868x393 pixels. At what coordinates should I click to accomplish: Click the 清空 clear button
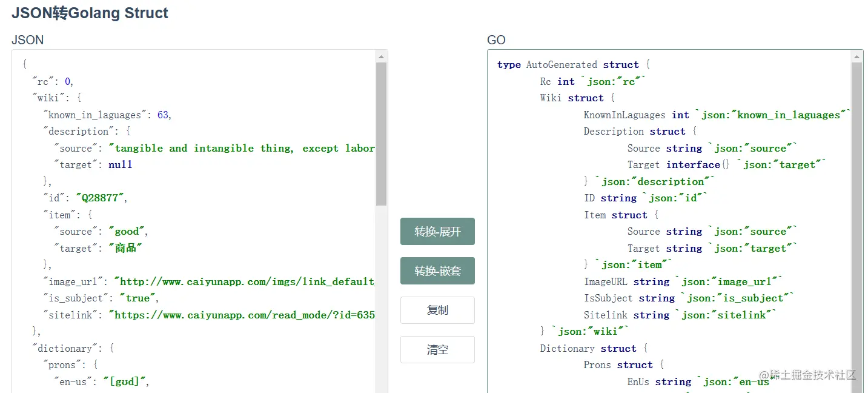tap(437, 350)
